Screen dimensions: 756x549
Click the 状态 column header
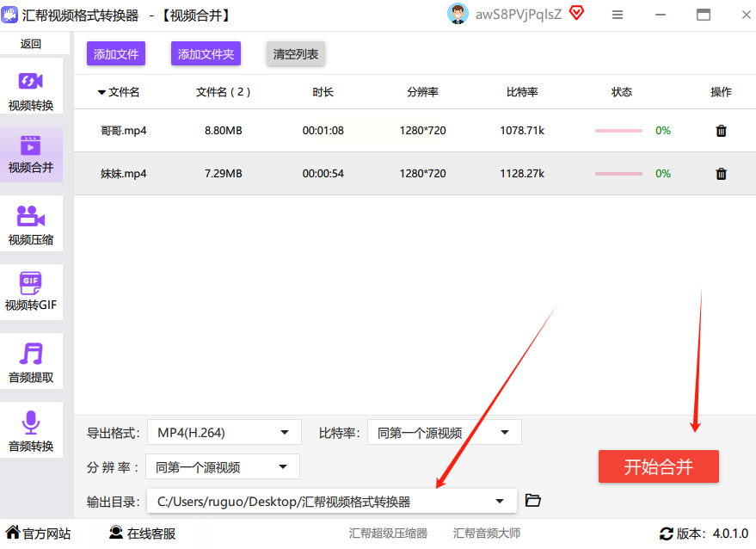click(x=622, y=92)
